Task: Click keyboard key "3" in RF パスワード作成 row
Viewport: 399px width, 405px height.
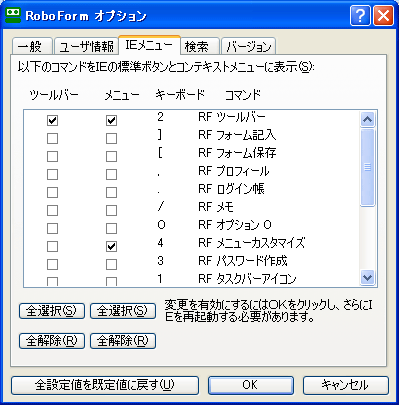Action: [161, 261]
